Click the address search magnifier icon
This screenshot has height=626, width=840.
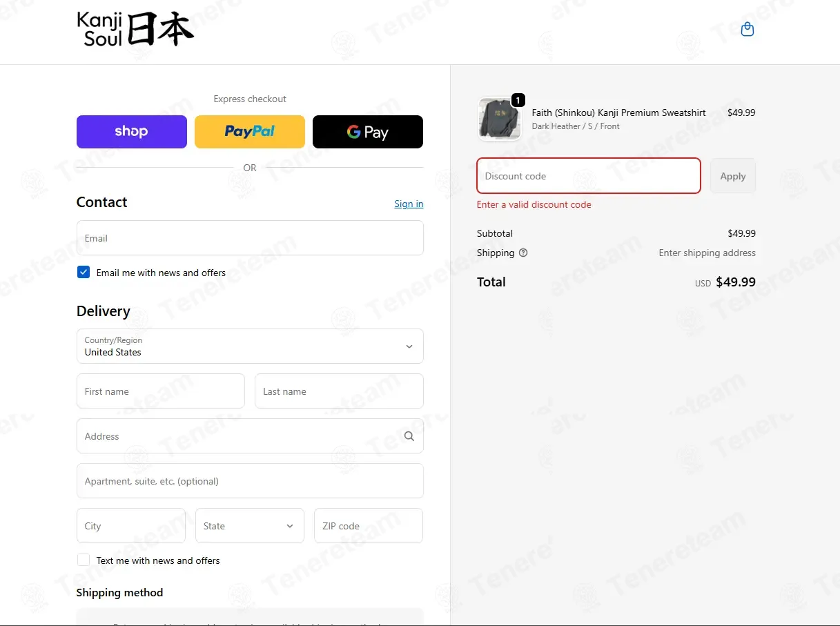409,436
